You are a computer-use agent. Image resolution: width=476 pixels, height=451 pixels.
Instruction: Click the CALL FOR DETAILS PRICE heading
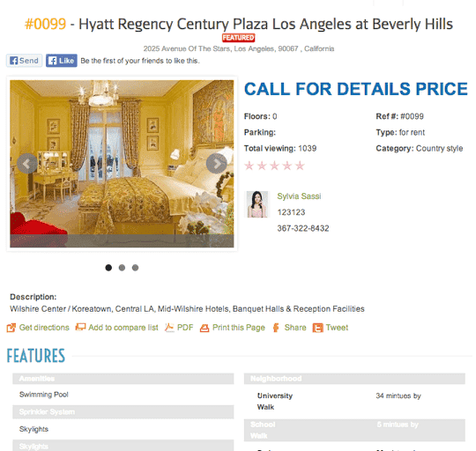click(356, 89)
